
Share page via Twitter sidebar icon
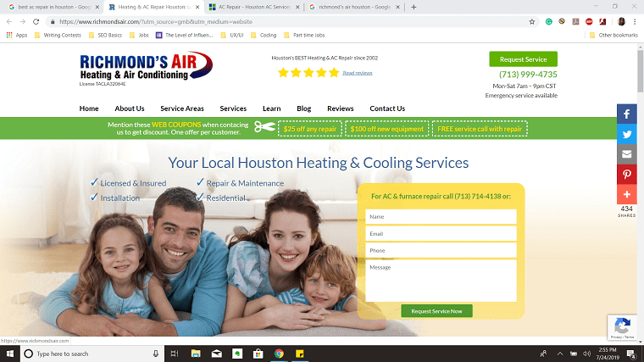[626, 134]
